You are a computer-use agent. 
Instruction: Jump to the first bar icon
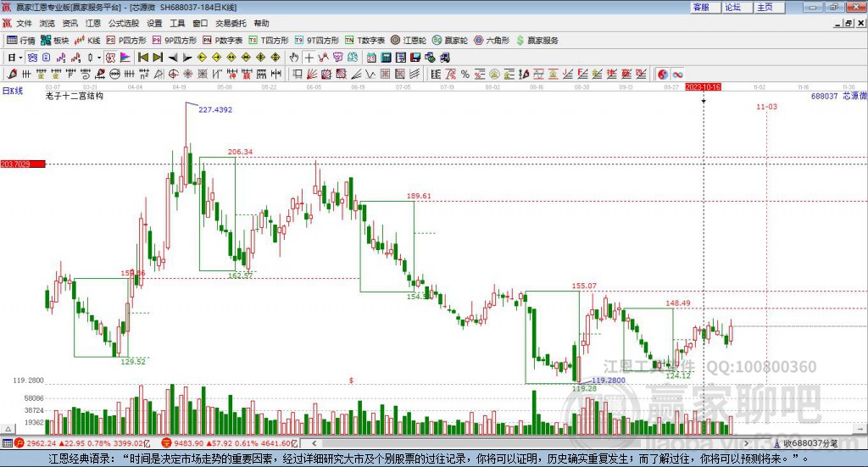143,58
